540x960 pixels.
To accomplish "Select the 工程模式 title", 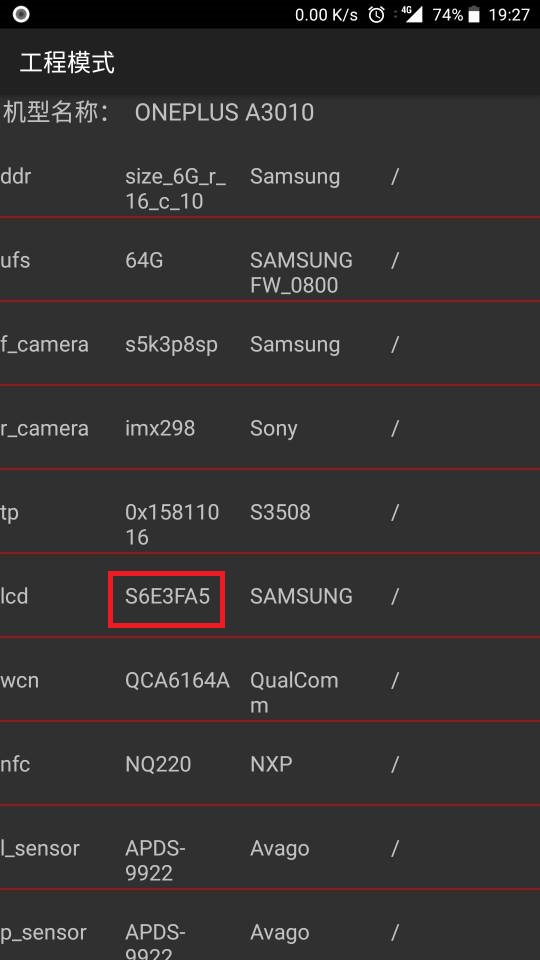I will [x=67, y=63].
